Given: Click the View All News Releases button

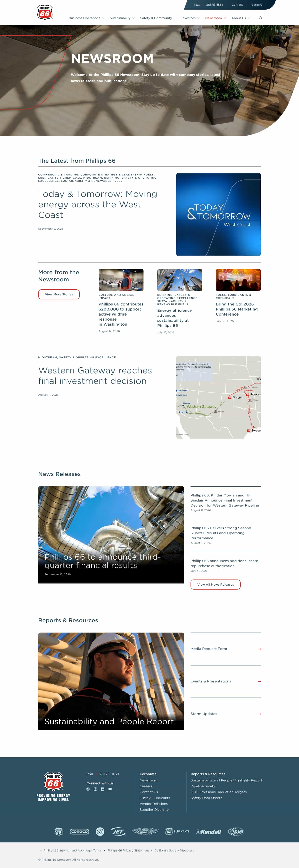Looking at the screenshot, I should pyautogui.click(x=215, y=585).
